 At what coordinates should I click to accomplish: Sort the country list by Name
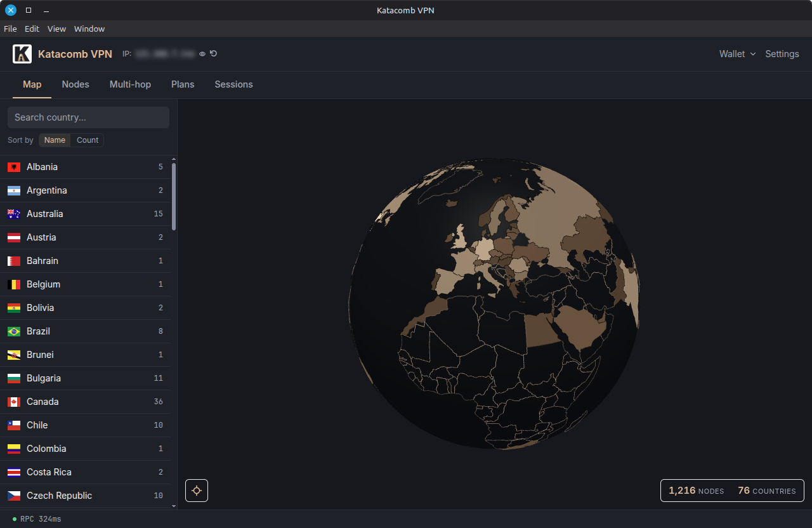(55, 140)
